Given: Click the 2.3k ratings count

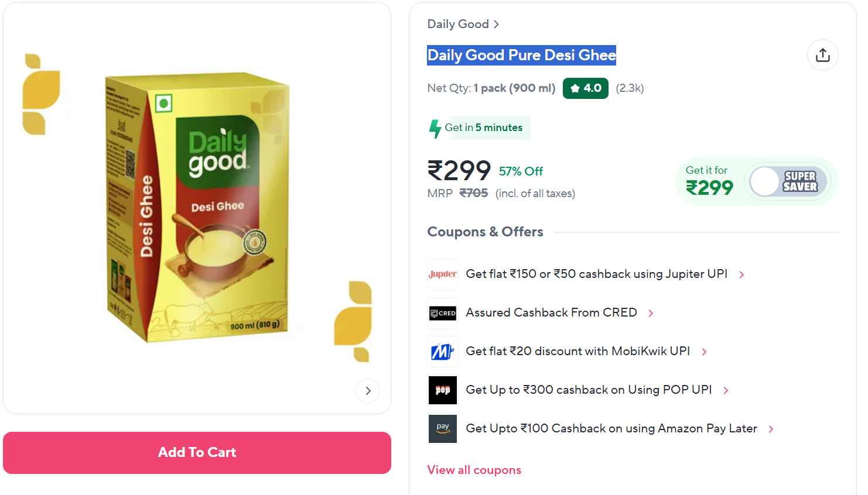Looking at the screenshot, I should [630, 88].
